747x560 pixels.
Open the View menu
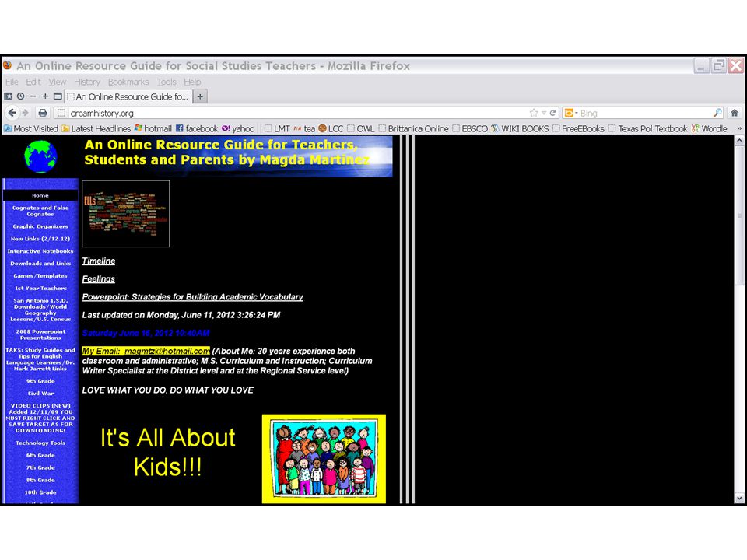tap(57, 82)
